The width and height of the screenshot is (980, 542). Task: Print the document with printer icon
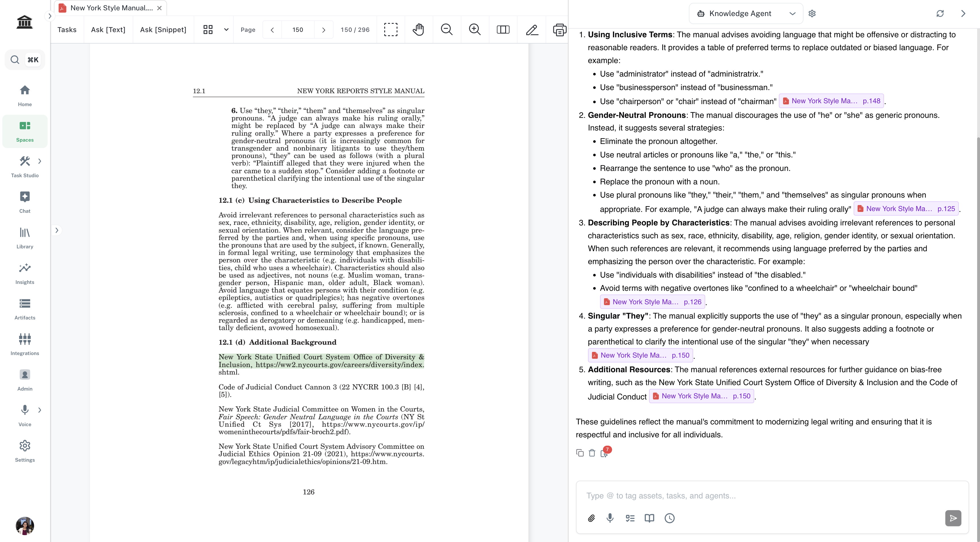[559, 29]
